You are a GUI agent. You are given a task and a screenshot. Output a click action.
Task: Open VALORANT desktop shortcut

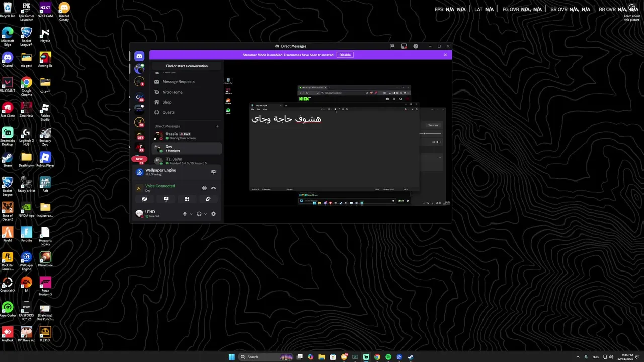[7, 84]
